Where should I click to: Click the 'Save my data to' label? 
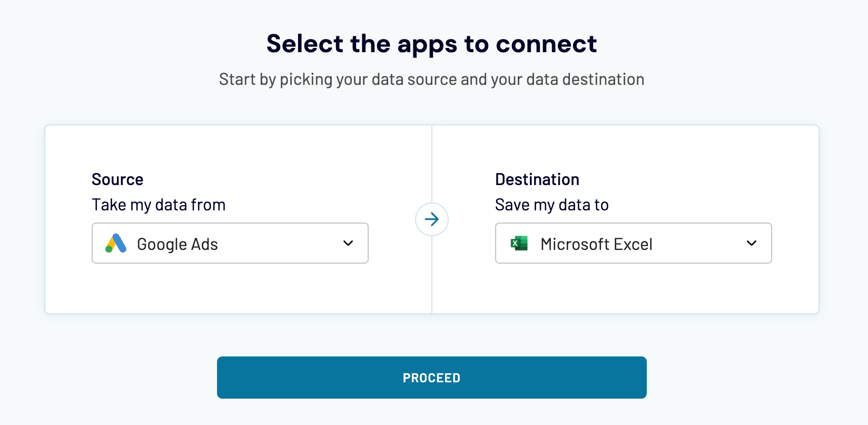(552, 205)
